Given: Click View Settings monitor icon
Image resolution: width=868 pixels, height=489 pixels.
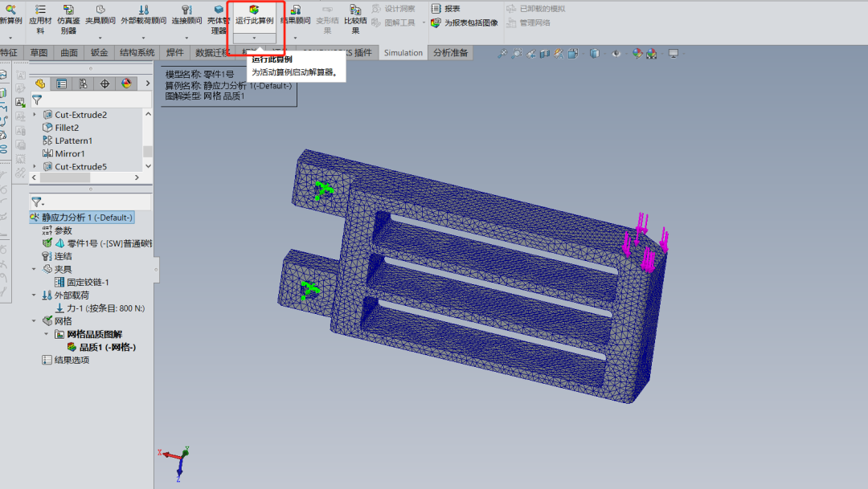Looking at the screenshot, I should (x=674, y=53).
